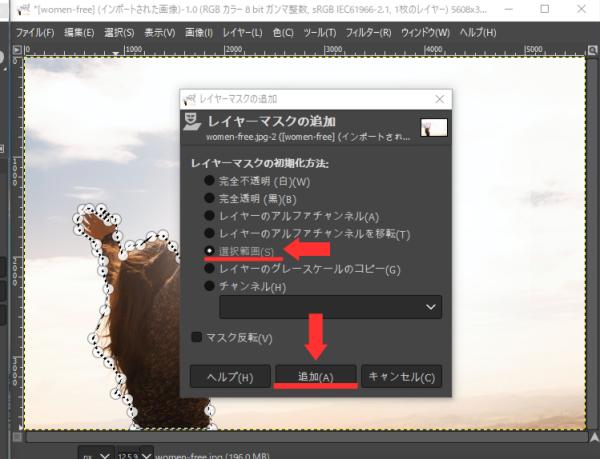The image size is (600, 459).
Task: Toggle the マスク反転(V) checkbox
Action: pos(232,338)
